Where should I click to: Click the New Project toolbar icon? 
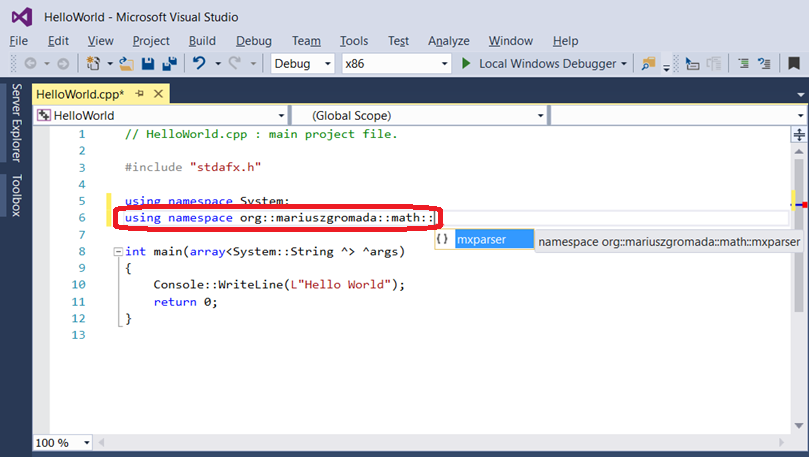point(93,63)
